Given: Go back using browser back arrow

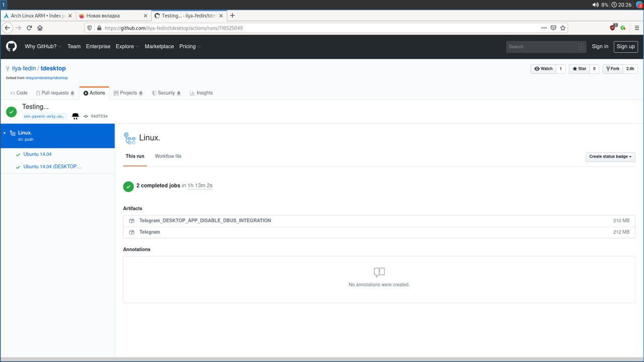Looking at the screenshot, I should tap(8, 28).
